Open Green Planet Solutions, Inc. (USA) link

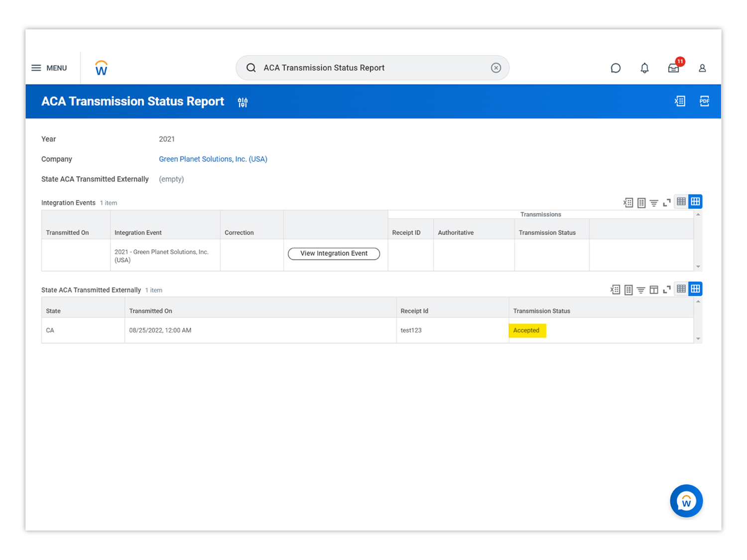pos(213,159)
